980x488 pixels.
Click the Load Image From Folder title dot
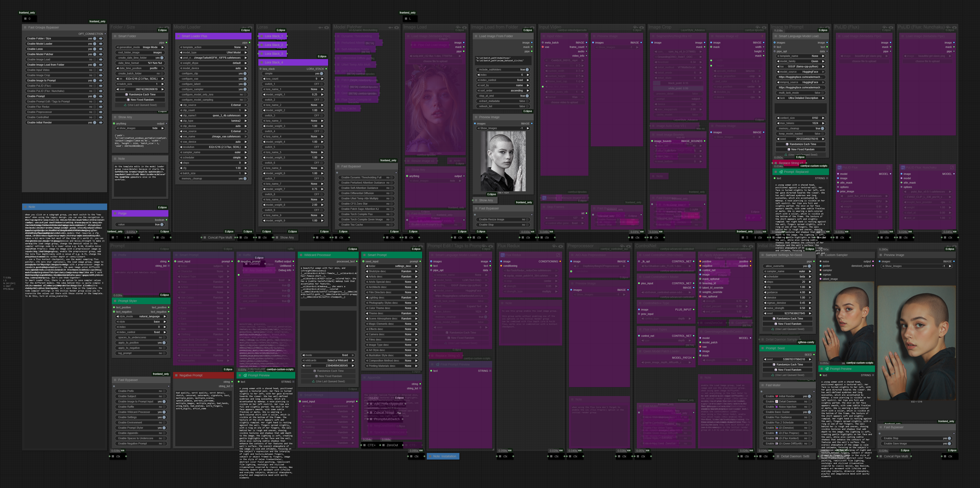[476, 36]
